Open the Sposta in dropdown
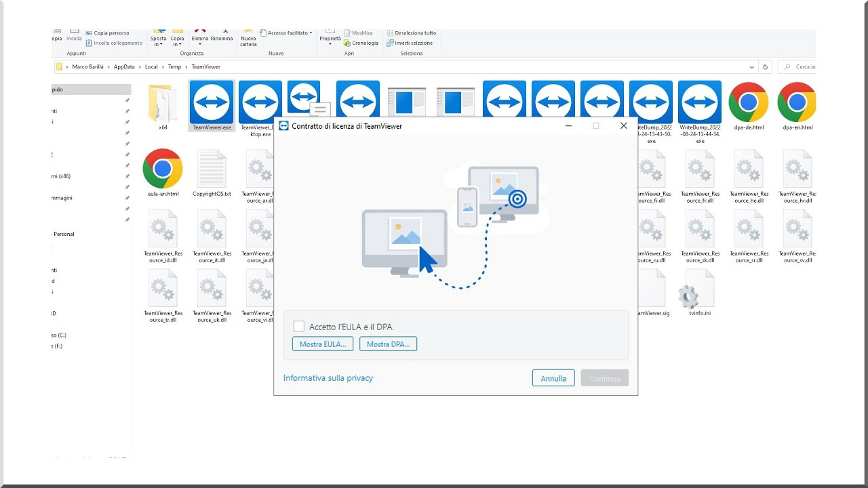Image resolution: width=868 pixels, height=488 pixels. (159, 39)
